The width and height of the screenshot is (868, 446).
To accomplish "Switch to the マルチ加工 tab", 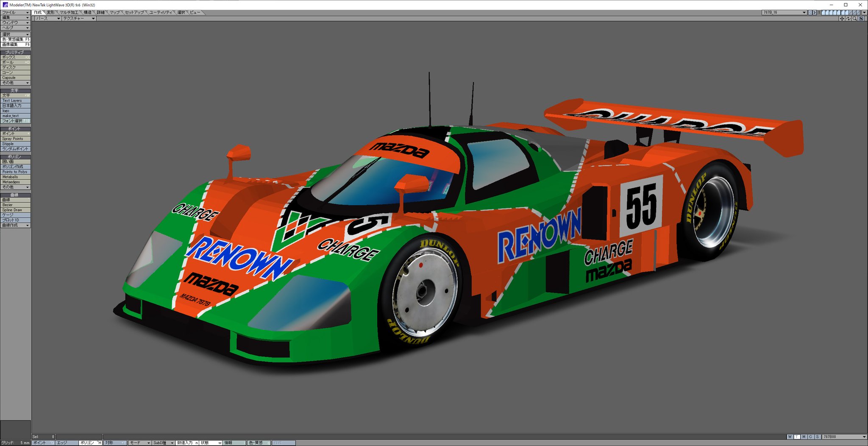I will tap(70, 12).
